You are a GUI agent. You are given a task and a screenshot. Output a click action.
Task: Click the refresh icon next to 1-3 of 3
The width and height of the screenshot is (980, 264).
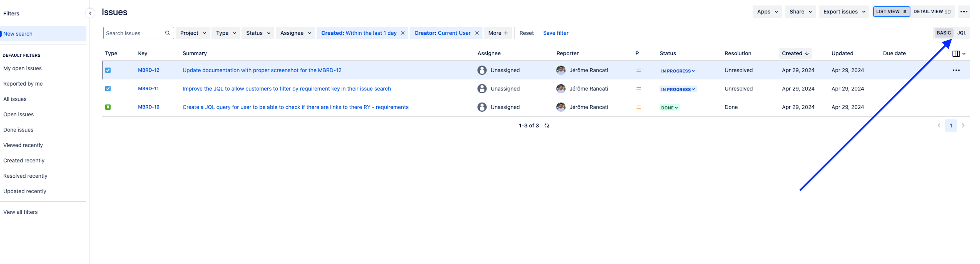[547, 126]
